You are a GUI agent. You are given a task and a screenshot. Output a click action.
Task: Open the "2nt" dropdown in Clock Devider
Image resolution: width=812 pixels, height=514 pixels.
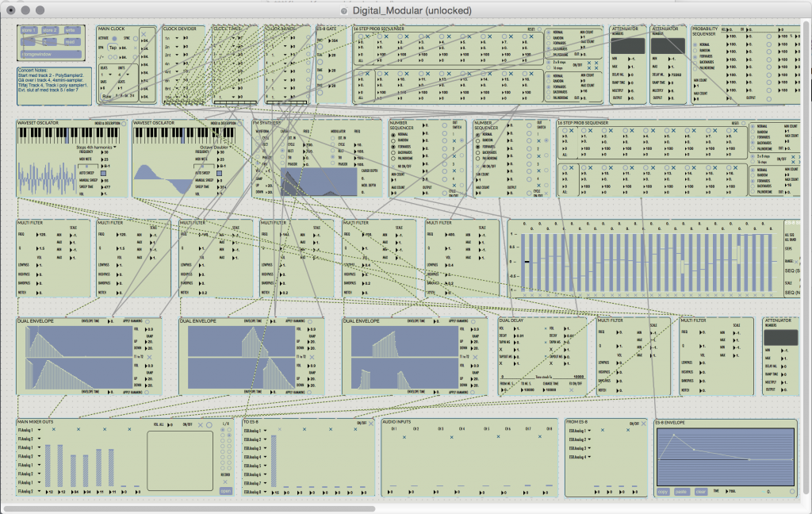[171, 55]
